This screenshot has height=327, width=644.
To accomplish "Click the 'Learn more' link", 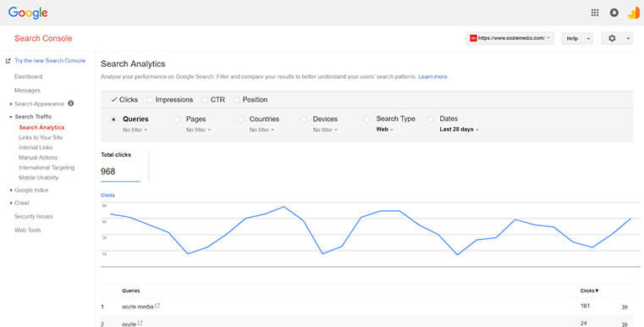I will click(433, 76).
